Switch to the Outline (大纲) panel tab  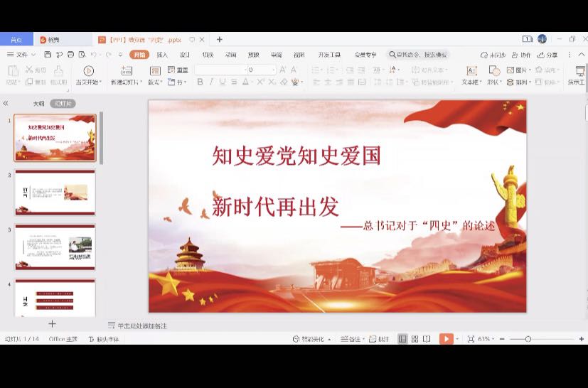click(x=38, y=104)
